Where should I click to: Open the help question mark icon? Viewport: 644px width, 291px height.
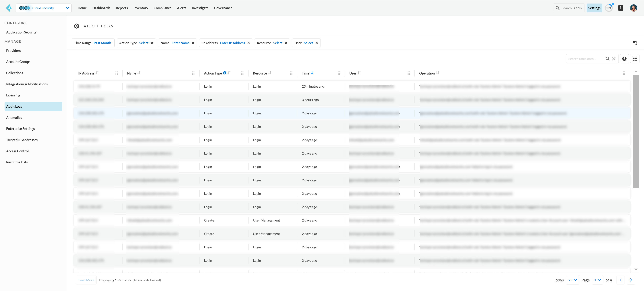(x=621, y=8)
